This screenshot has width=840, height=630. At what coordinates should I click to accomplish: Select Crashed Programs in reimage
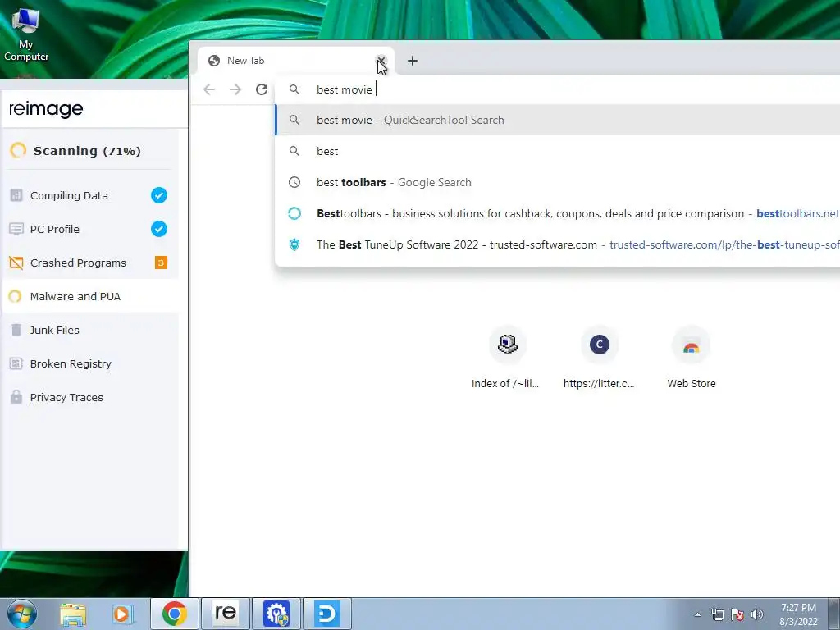[89, 262]
